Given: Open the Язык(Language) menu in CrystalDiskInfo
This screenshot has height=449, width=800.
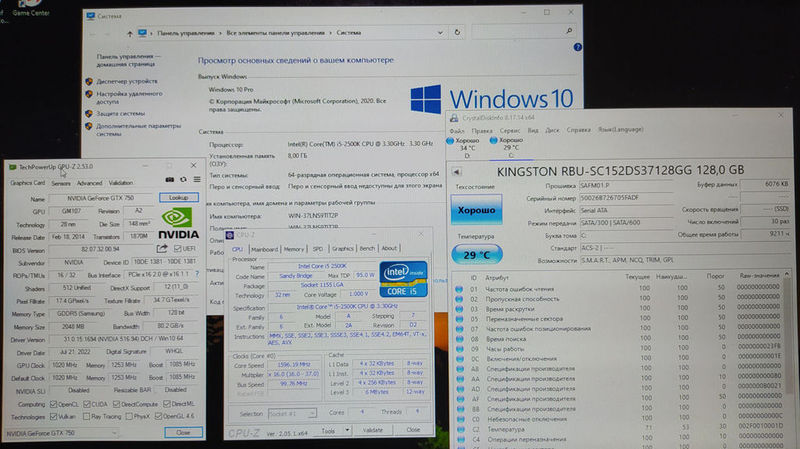Looking at the screenshot, I should [620, 130].
